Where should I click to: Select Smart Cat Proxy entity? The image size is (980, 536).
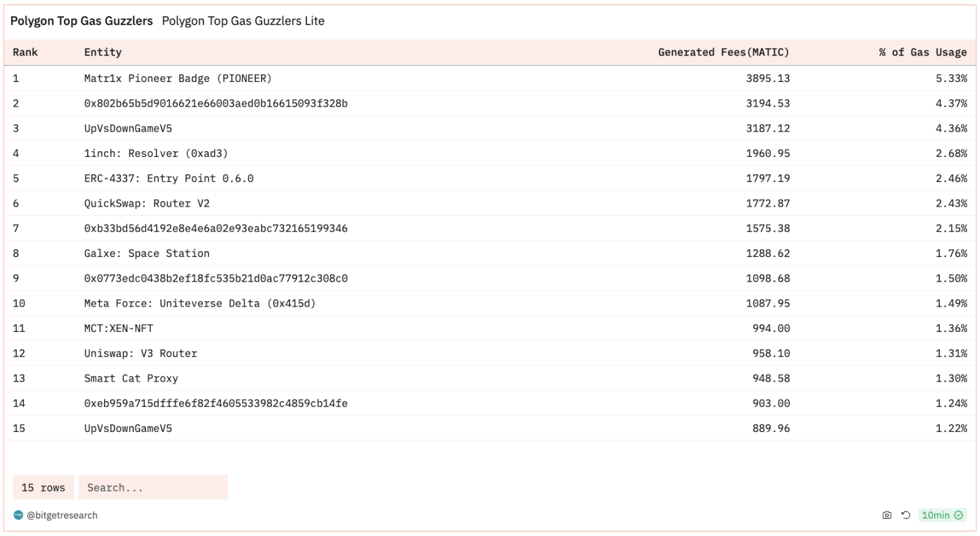tap(131, 378)
